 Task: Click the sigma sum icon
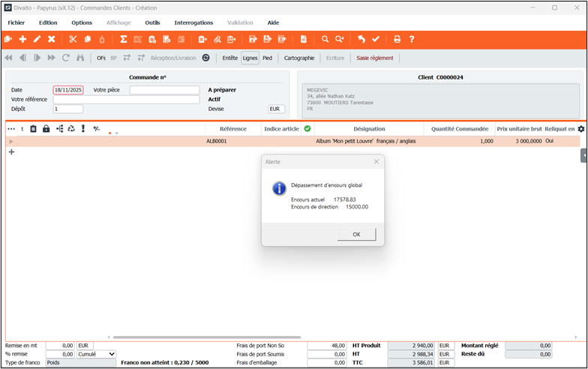coord(123,39)
